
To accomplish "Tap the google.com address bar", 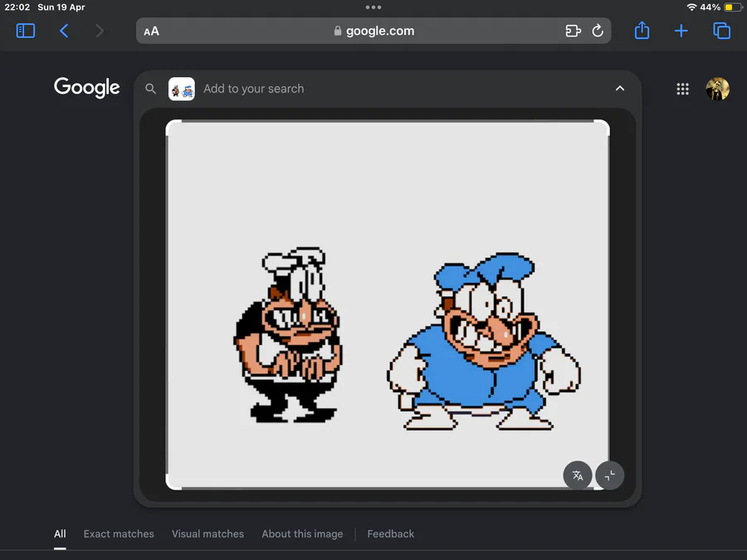I will coord(373,31).
